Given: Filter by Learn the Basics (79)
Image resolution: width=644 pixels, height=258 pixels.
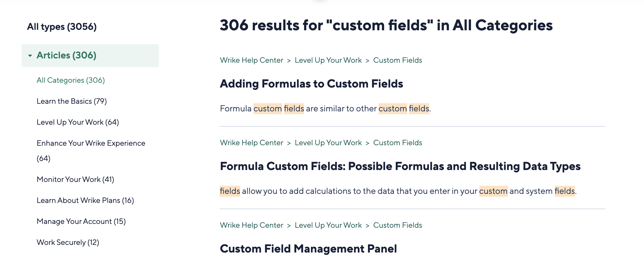Looking at the screenshot, I should (x=72, y=101).
